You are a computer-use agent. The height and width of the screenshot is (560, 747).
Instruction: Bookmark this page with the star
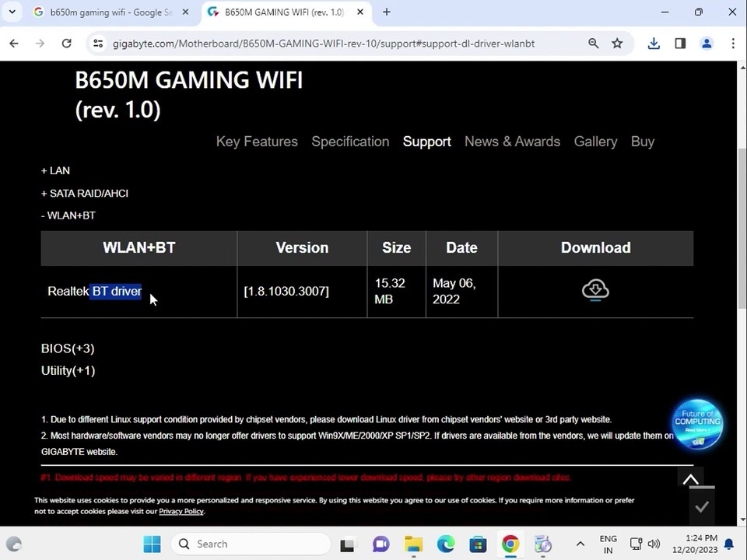[617, 44]
